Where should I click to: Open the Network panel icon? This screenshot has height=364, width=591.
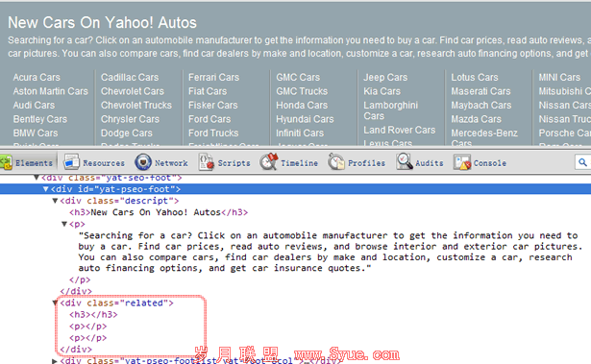[x=143, y=162]
